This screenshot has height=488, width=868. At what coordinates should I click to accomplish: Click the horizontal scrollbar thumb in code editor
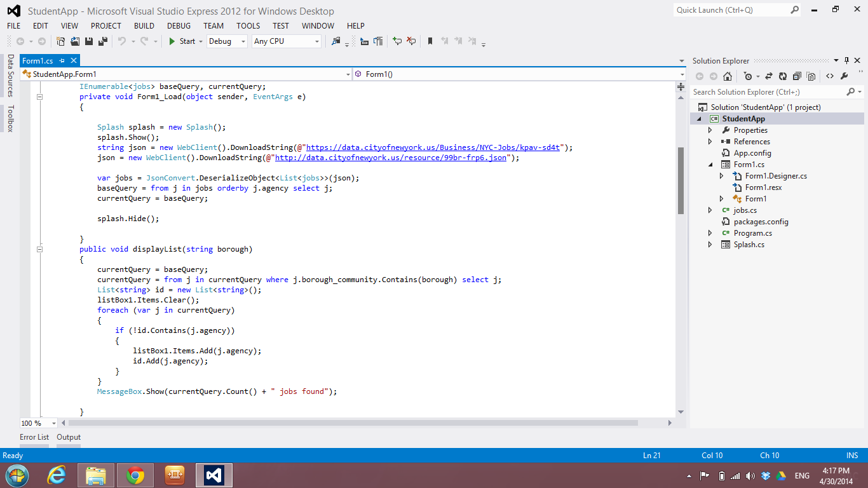pyautogui.click(x=353, y=423)
